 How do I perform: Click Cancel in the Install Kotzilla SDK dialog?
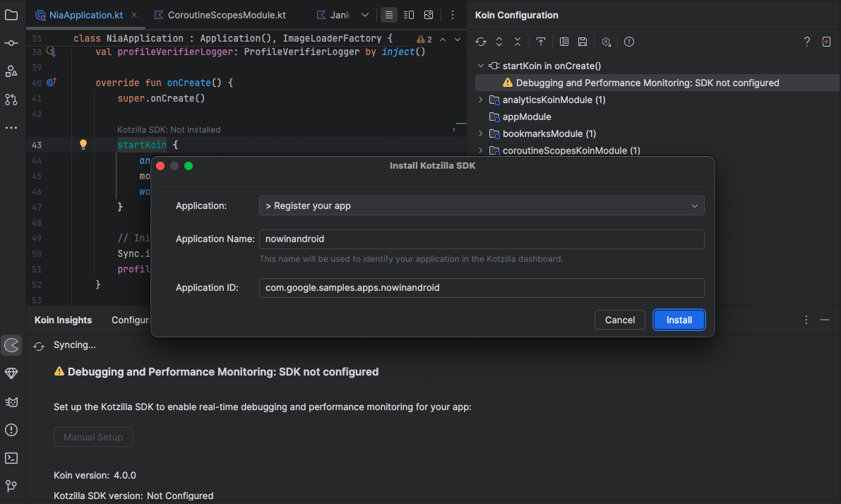pyautogui.click(x=619, y=320)
